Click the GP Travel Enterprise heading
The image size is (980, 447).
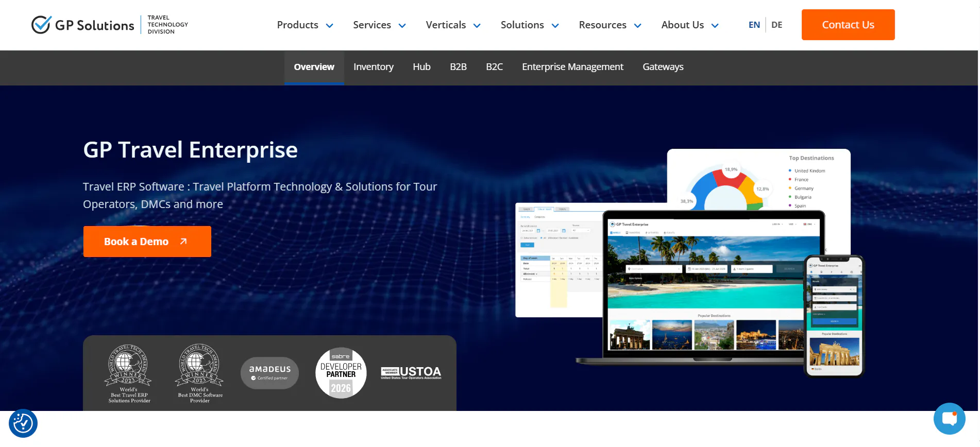(191, 150)
